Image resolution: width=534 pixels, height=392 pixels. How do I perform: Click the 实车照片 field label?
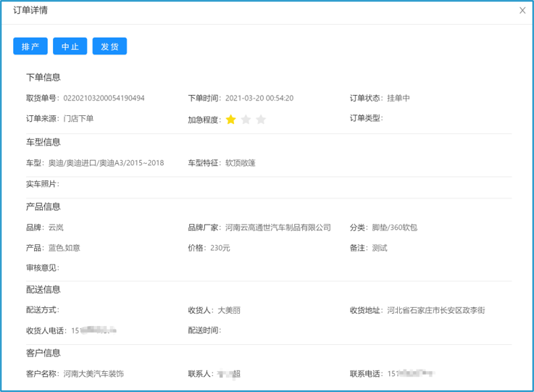tap(42, 184)
